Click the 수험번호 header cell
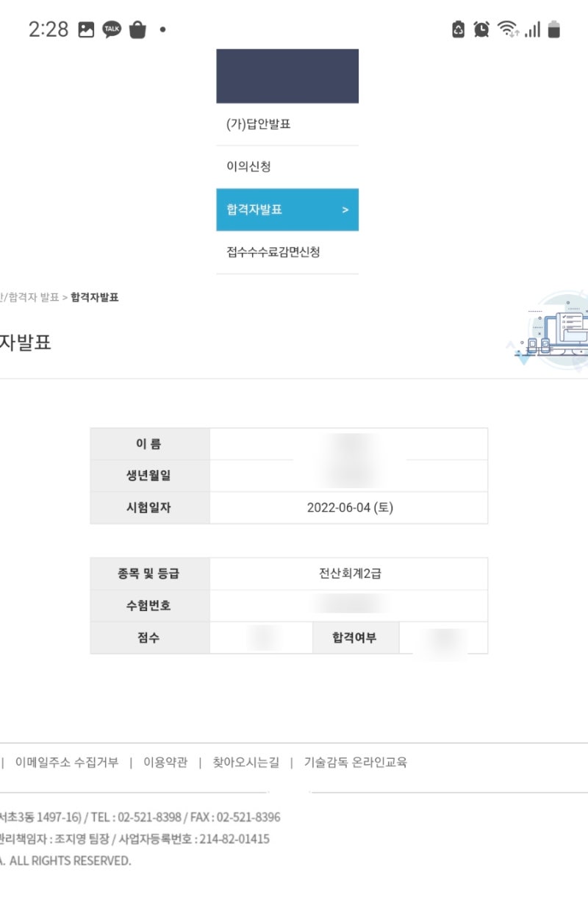 [x=150, y=606]
